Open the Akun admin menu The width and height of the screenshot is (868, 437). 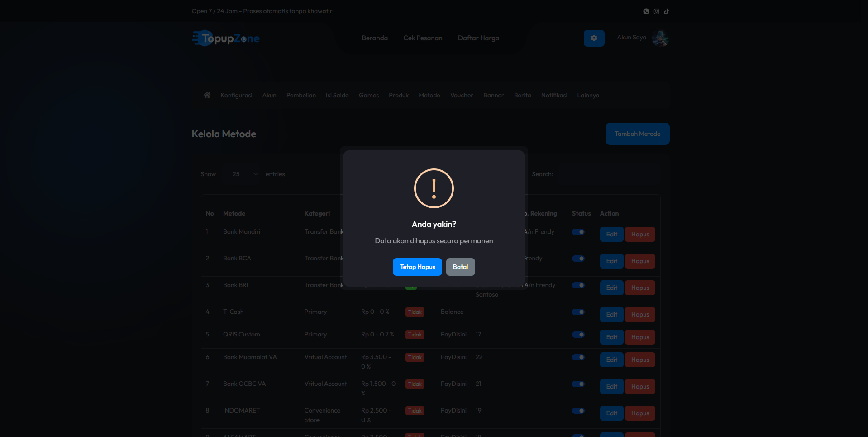coord(269,95)
